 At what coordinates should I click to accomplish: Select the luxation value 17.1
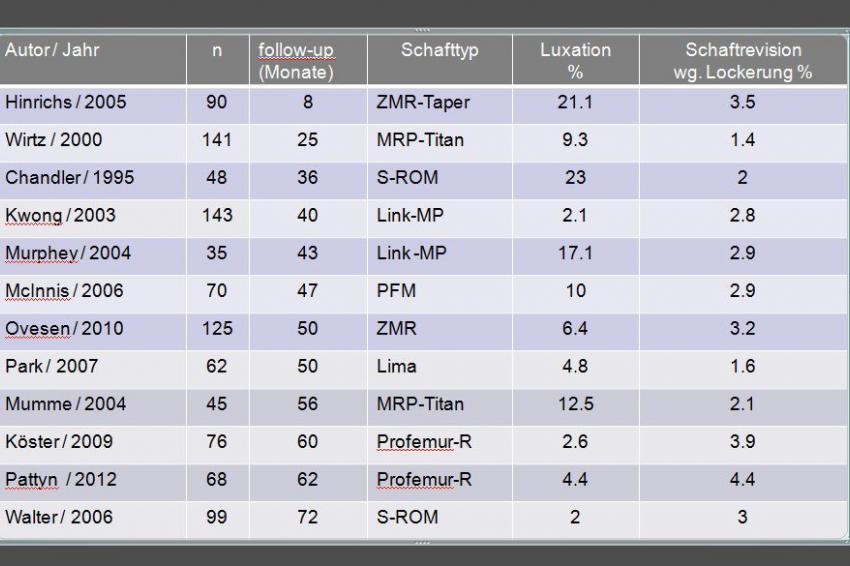pyautogui.click(x=575, y=253)
